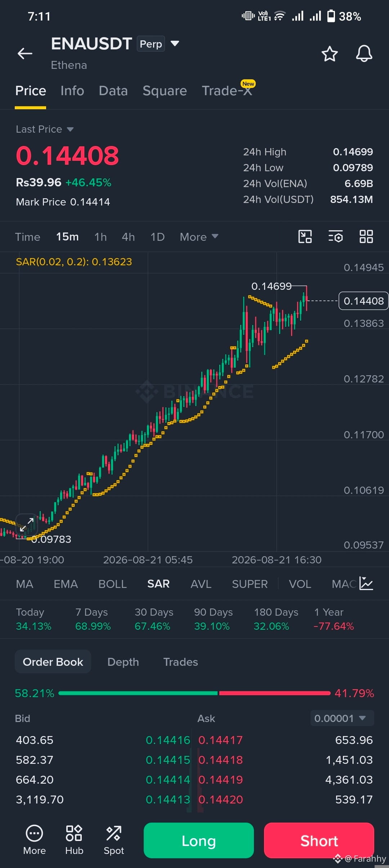Select bid price 0.14413
This screenshot has width=389, height=868.
coord(168,800)
